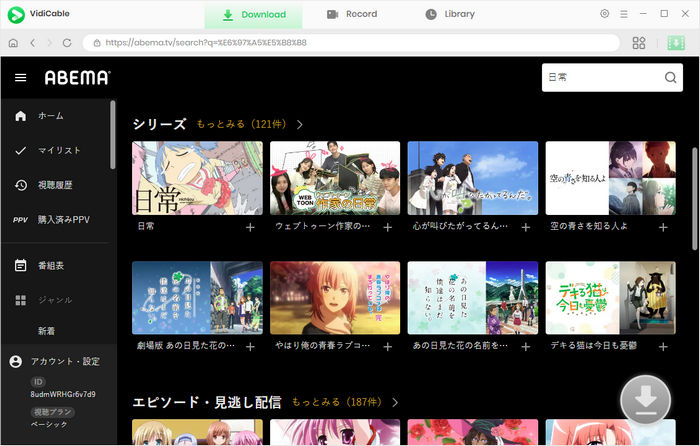The image size is (700, 446).
Task: Expand episodes list with chevron arrow
Action: tap(395, 403)
